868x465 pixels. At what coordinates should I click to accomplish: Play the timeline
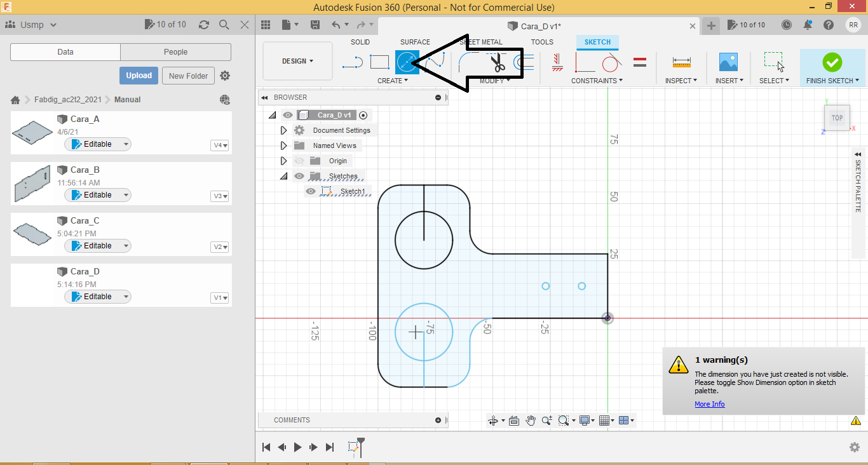(297, 447)
